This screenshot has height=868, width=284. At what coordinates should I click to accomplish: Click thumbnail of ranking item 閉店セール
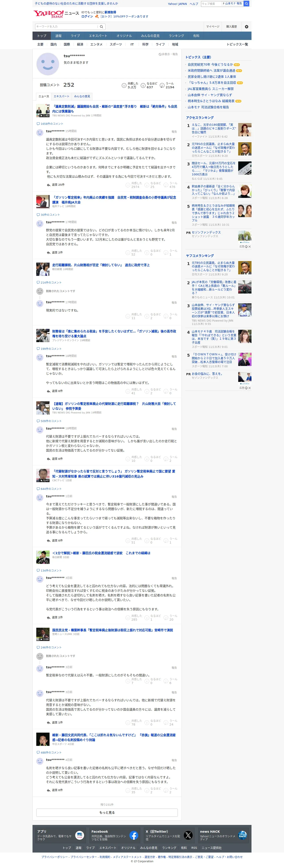[245, 168]
